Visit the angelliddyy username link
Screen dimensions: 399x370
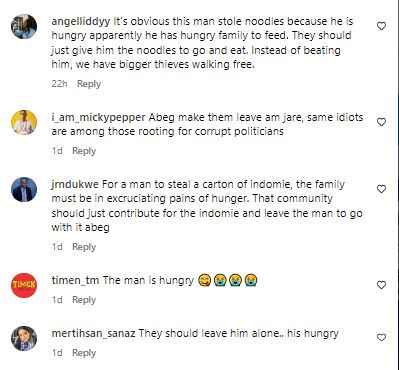coord(81,22)
